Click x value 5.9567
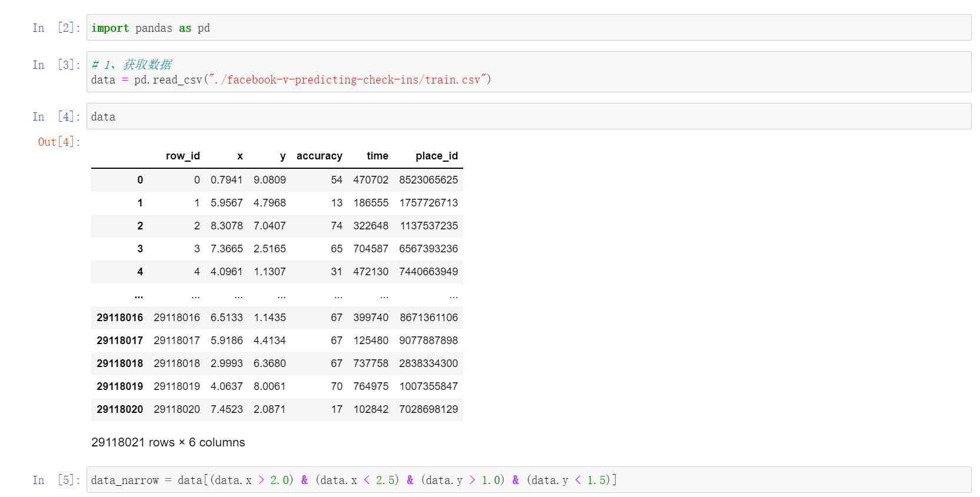Screen dimensions: 980x497 [x=227, y=203]
